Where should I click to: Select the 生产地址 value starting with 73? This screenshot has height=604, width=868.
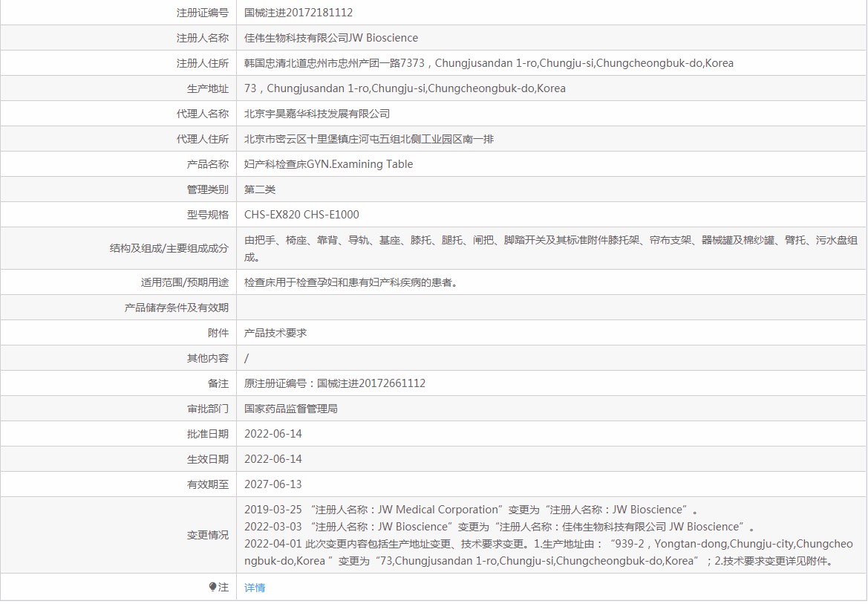pyautogui.click(x=405, y=88)
